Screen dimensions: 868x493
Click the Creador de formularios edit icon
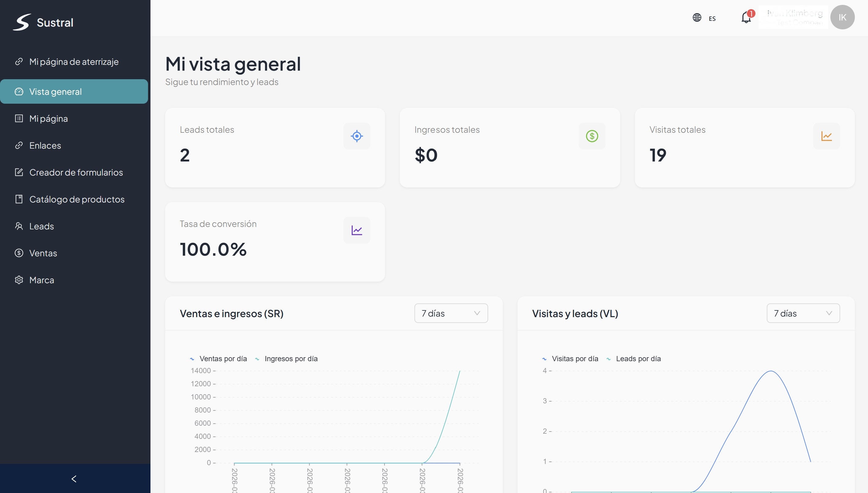coord(19,172)
